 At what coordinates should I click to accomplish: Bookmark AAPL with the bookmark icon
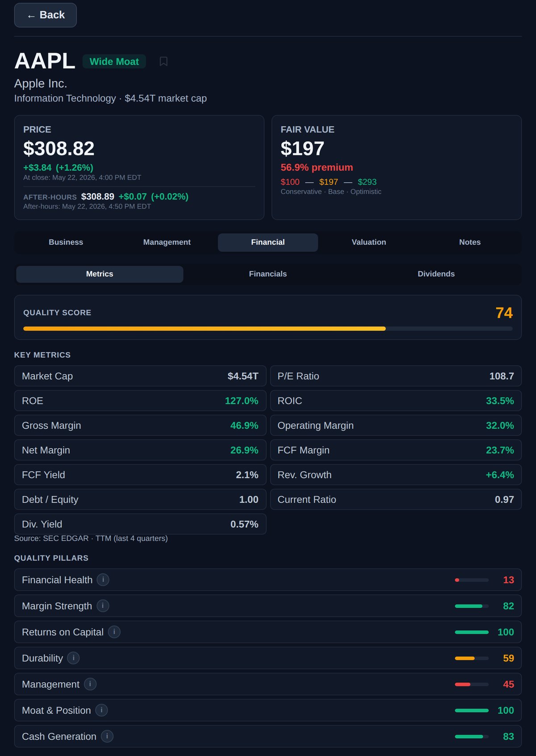point(163,61)
